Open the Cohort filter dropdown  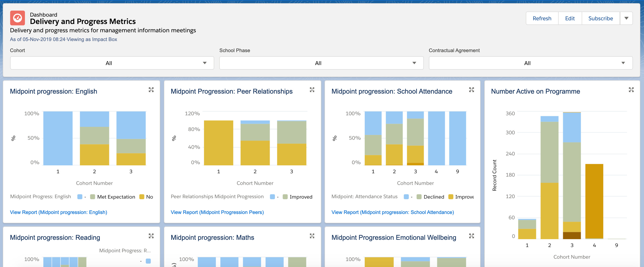[x=112, y=63]
